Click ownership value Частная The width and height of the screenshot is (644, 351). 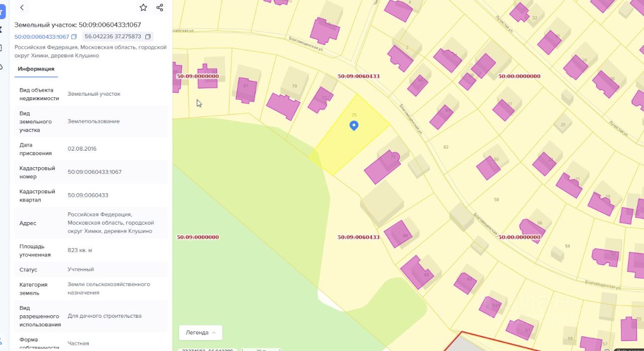click(x=78, y=343)
